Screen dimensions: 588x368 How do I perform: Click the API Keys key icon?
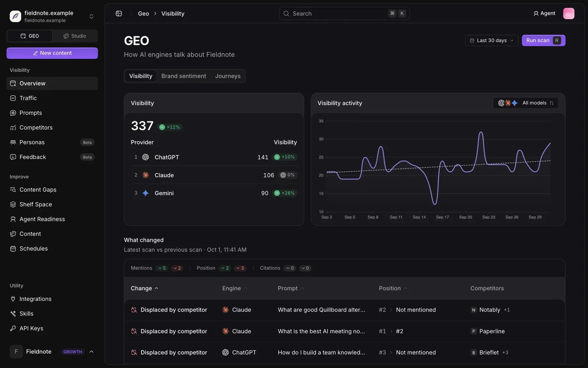click(x=13, y=328)
